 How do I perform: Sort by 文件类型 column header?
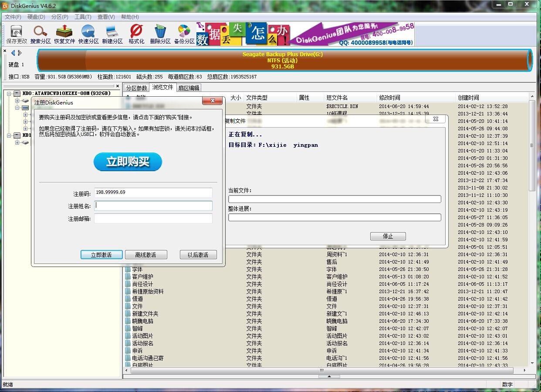pyautogui.click(x=270, y=98)
